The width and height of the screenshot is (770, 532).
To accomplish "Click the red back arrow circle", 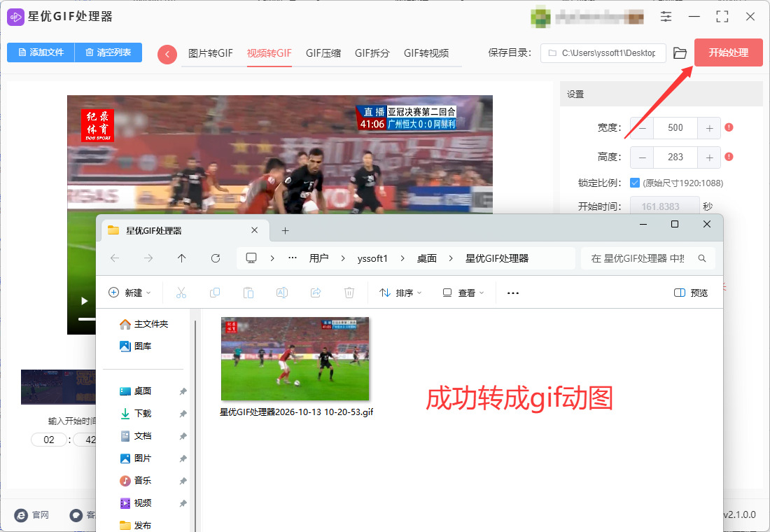I will pyautogui.click(x=167, y=54).
